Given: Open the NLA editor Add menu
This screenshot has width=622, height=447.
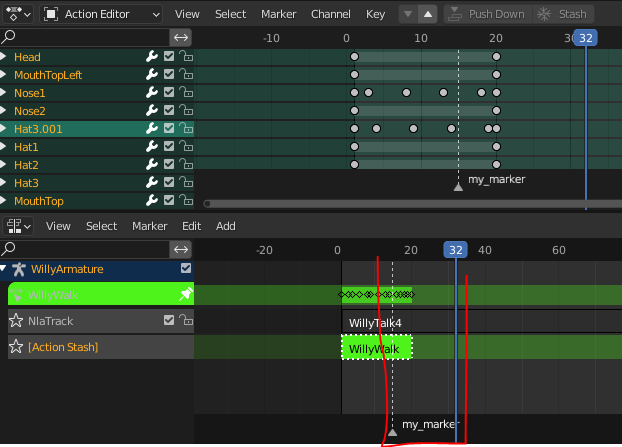Looking at the screenshot, I should (225, 226).
